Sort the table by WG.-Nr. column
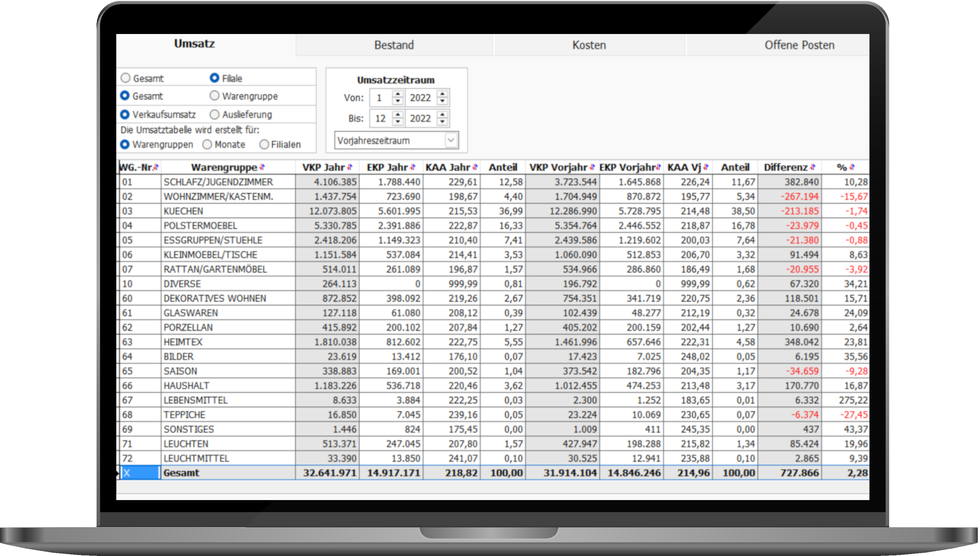 click(157, 167)
